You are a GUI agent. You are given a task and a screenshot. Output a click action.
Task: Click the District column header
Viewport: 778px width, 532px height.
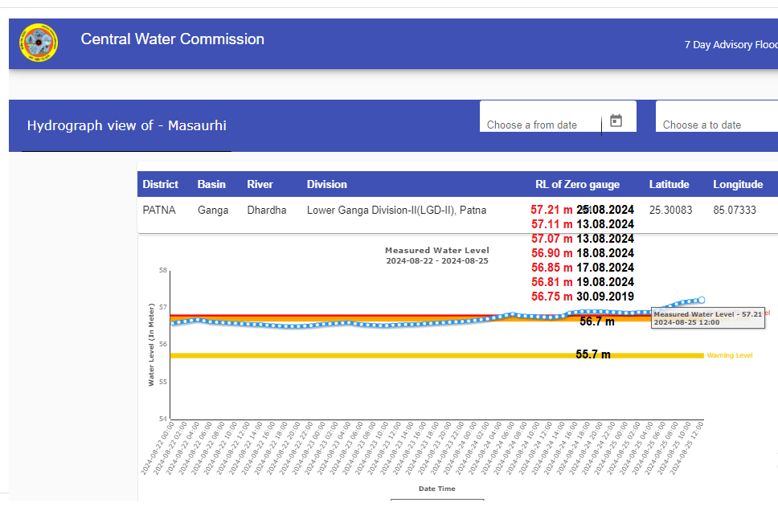(161, 184)
